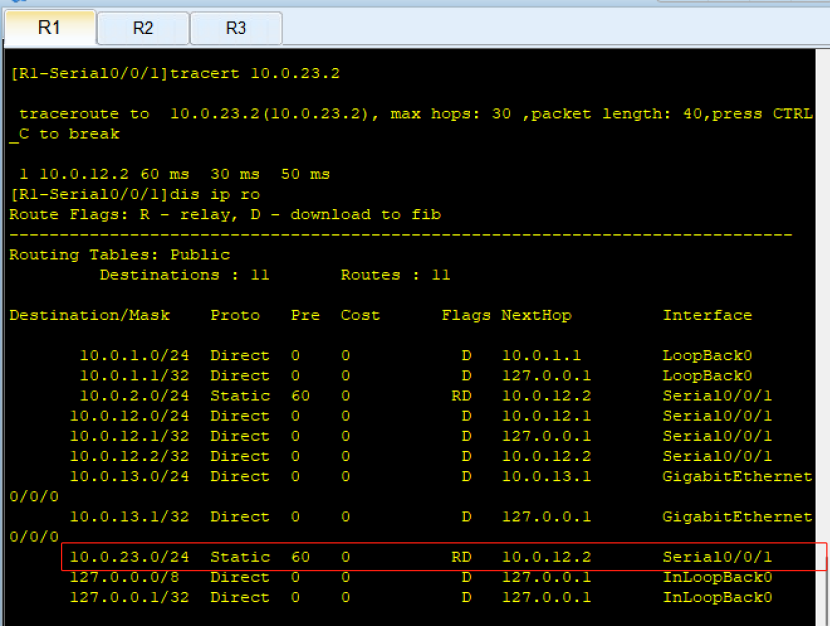Click destination 10.0.13.1/32
This screenshot has height=626, width=830.
(x=129, y=516)
